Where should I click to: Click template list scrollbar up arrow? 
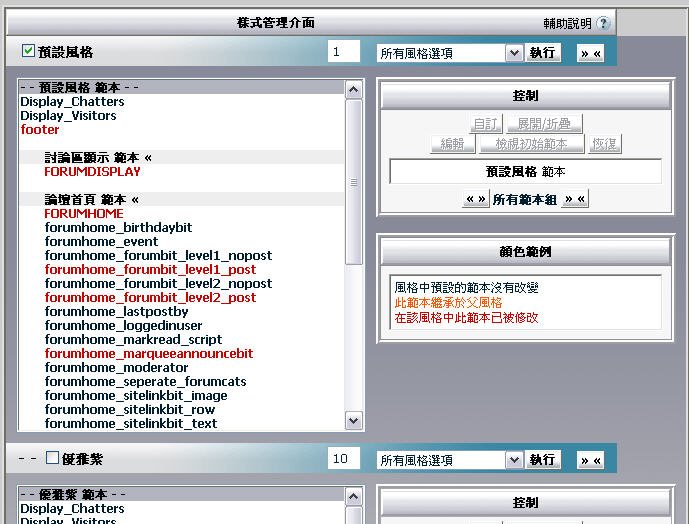(x=353, y=90)
